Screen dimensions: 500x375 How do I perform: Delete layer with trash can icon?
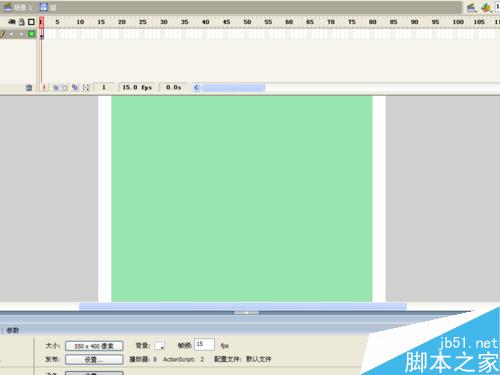29,87
